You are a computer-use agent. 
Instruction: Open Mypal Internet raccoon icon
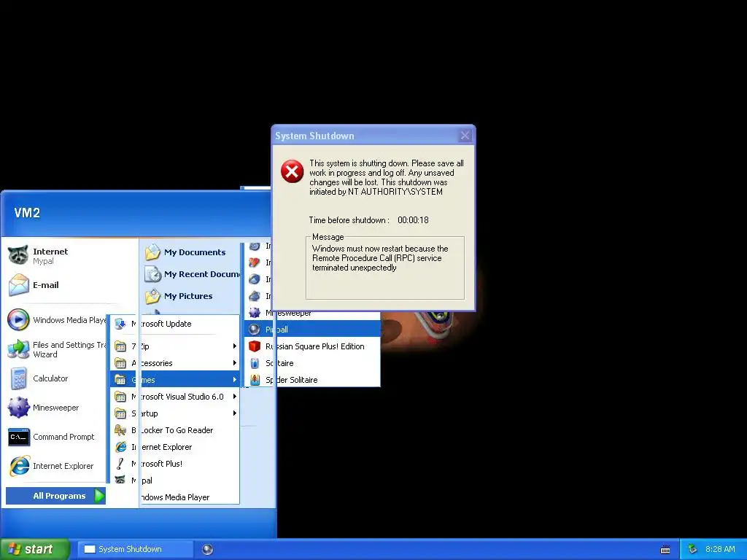pyautogui.click(x=18, y=255)
